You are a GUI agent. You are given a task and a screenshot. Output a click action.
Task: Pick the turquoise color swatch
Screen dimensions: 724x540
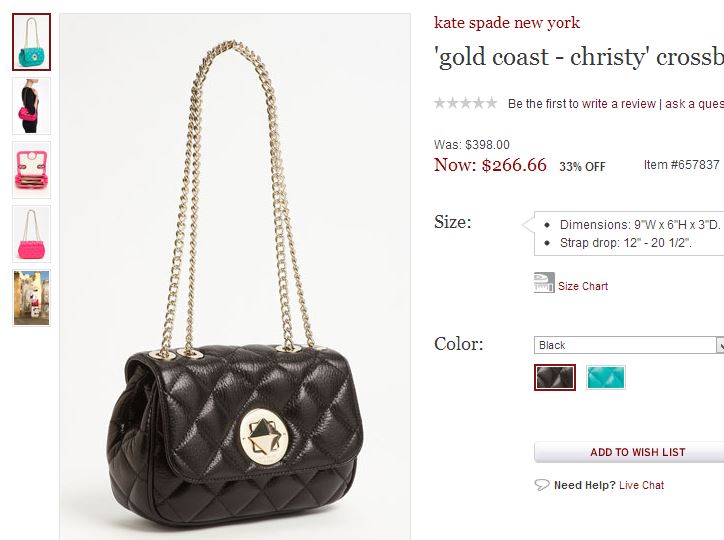606,377
